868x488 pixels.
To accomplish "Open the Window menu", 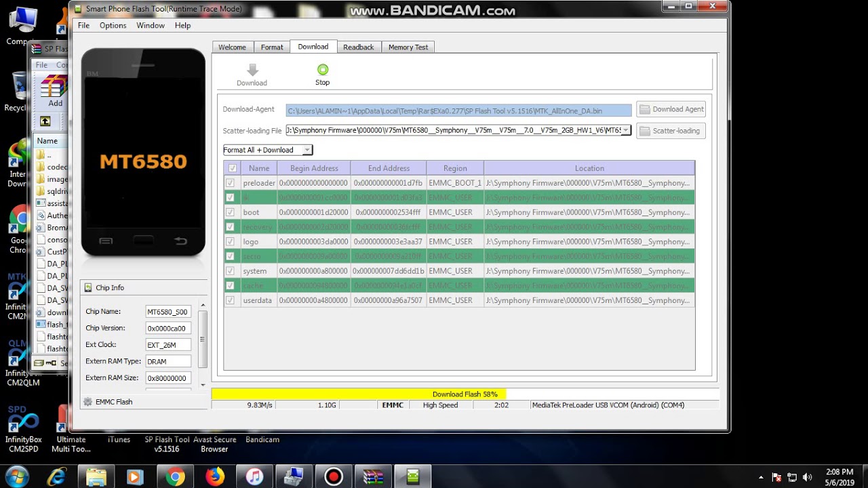I will pyautogui.click(x=151, y=25).
